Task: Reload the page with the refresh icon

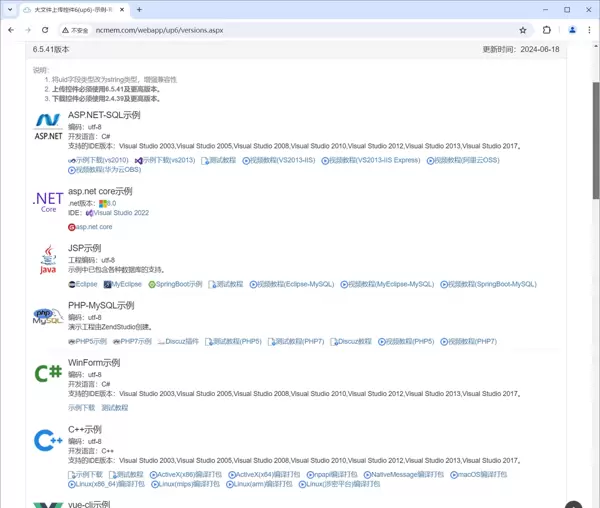Action: pyautogui.click(x=45, y=30)
